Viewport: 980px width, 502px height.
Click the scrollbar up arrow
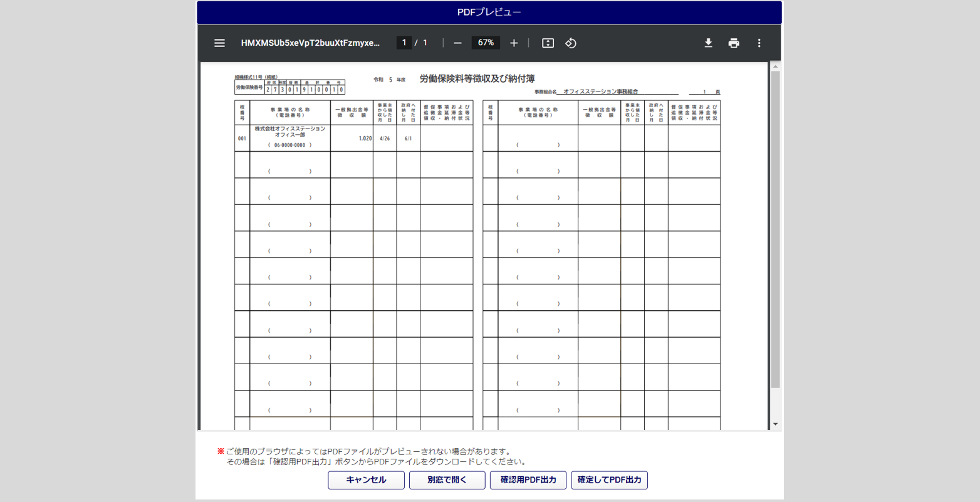click(x=775, y=66)
